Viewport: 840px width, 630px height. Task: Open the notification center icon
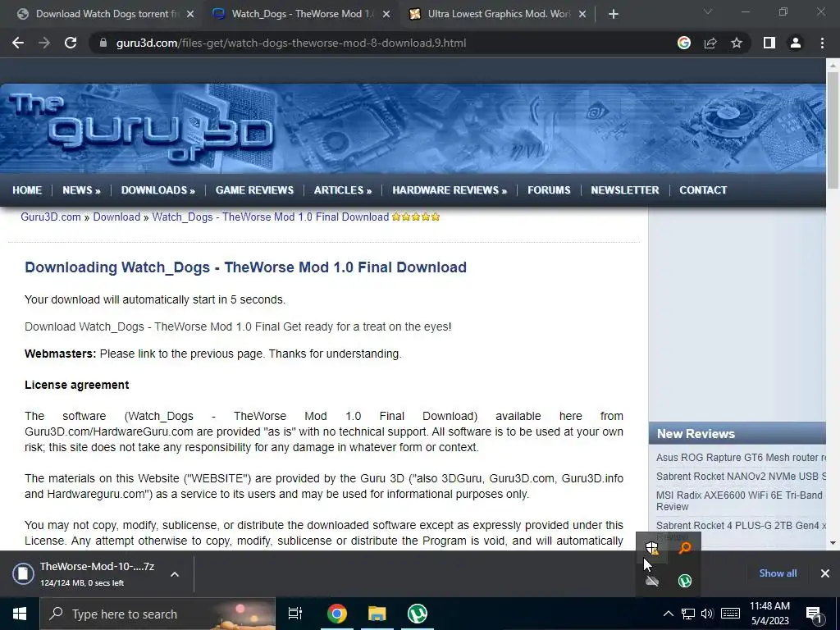tap(814, 614)
